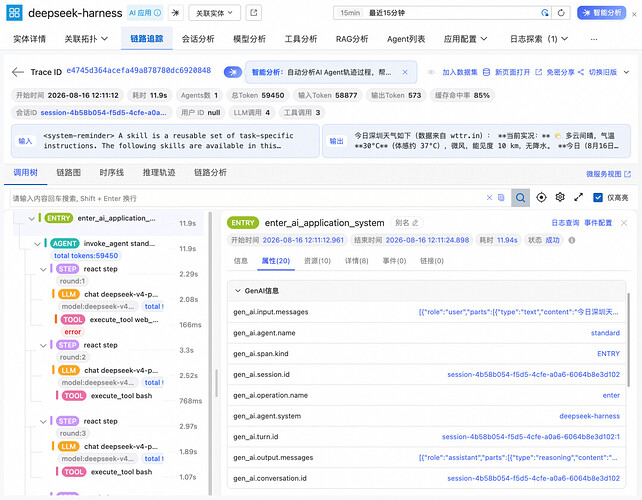
Task: Collapse the AGENT invoke_agent node
Action: [37, 244]
